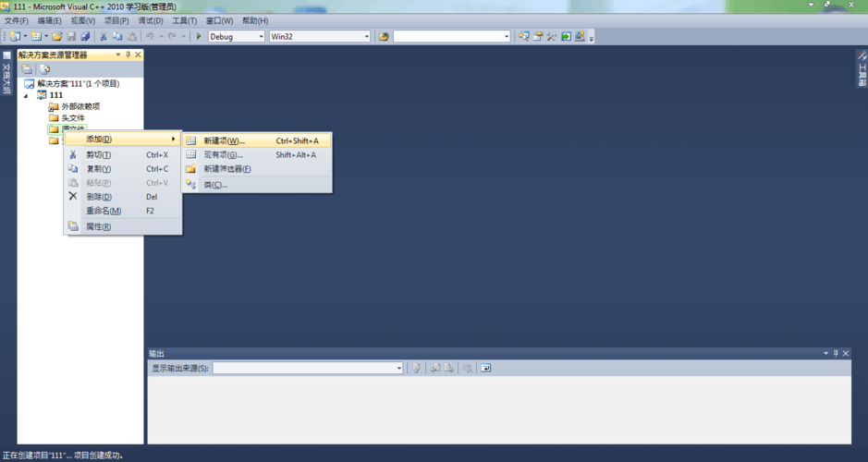Choose 删除(D) in the context menu
This screenshot has width=868, height=462.
coord(123,197)
